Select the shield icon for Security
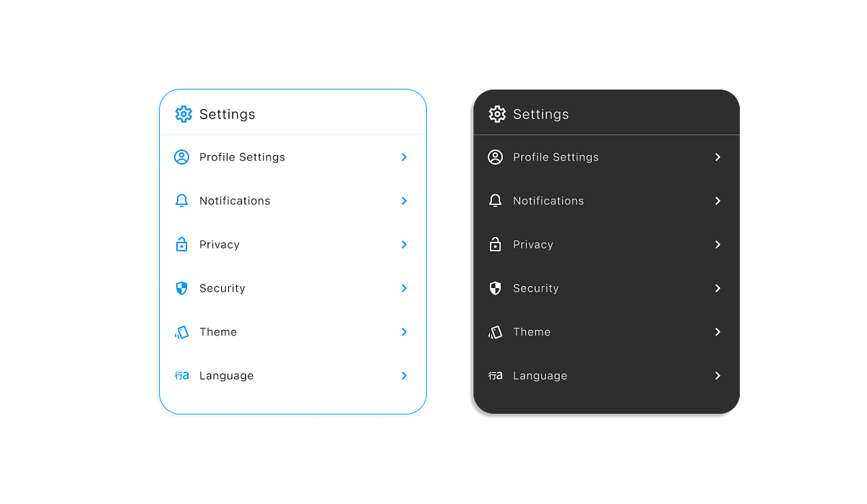Image resolution: width=867 pixels, height=504 pixels. pyautogui.click(x=181, y=288)
